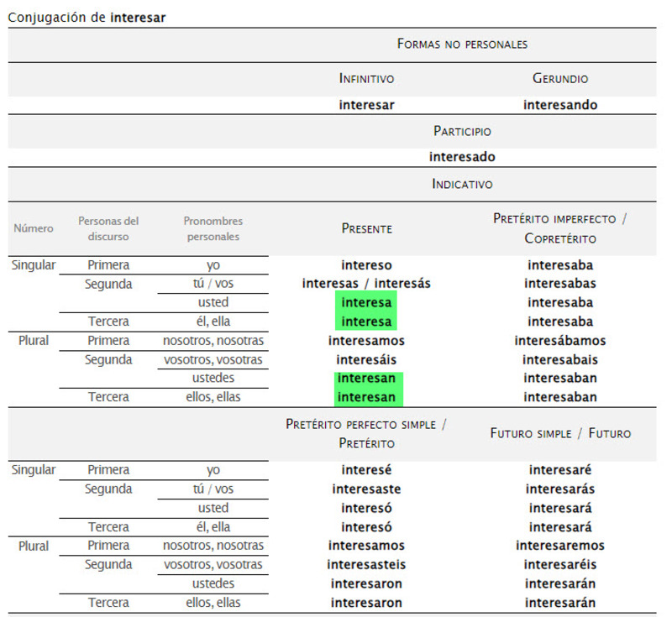Select the "interesas / interesás" cell

click(366, 284)
